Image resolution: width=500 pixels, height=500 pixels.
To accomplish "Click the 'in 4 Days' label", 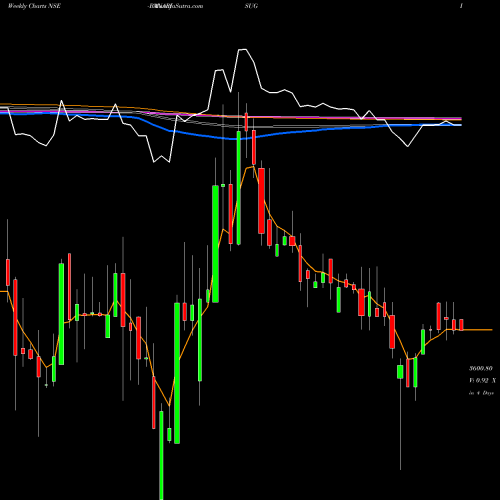I will coord(481,393).
